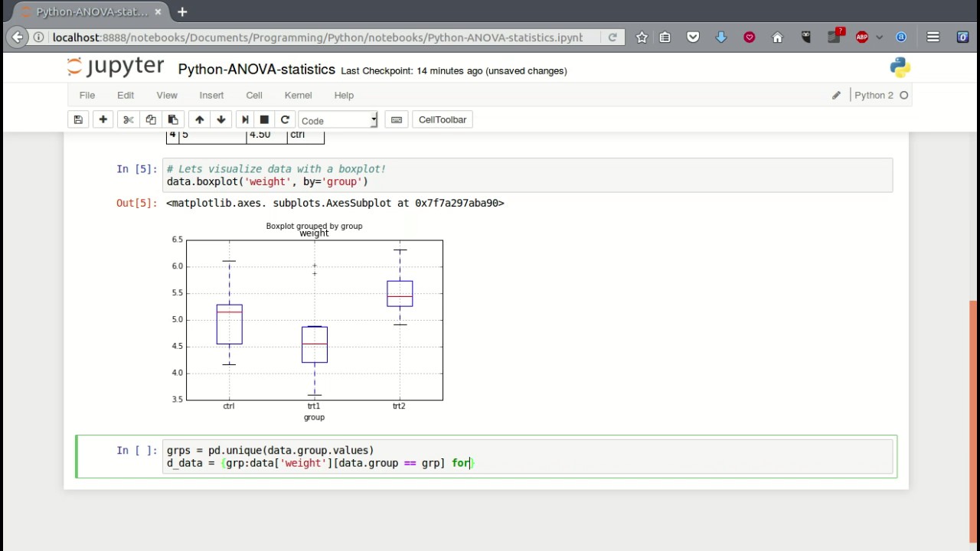Click the Jupyter logo

[116, 67]
